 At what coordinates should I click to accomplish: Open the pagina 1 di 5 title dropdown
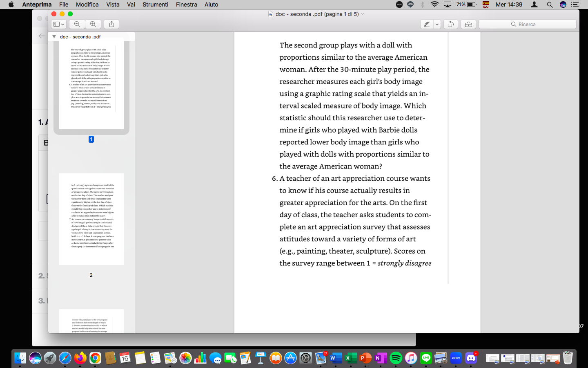[363, 13]
